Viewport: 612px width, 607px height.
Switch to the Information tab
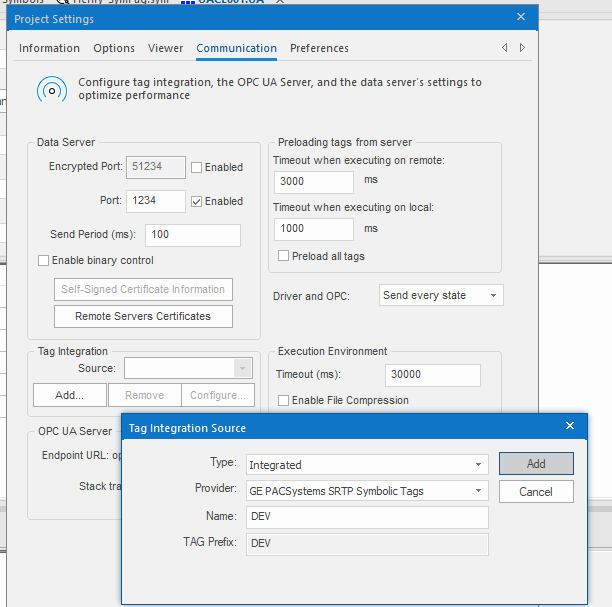pyautogui.click(x=49, y=48)
